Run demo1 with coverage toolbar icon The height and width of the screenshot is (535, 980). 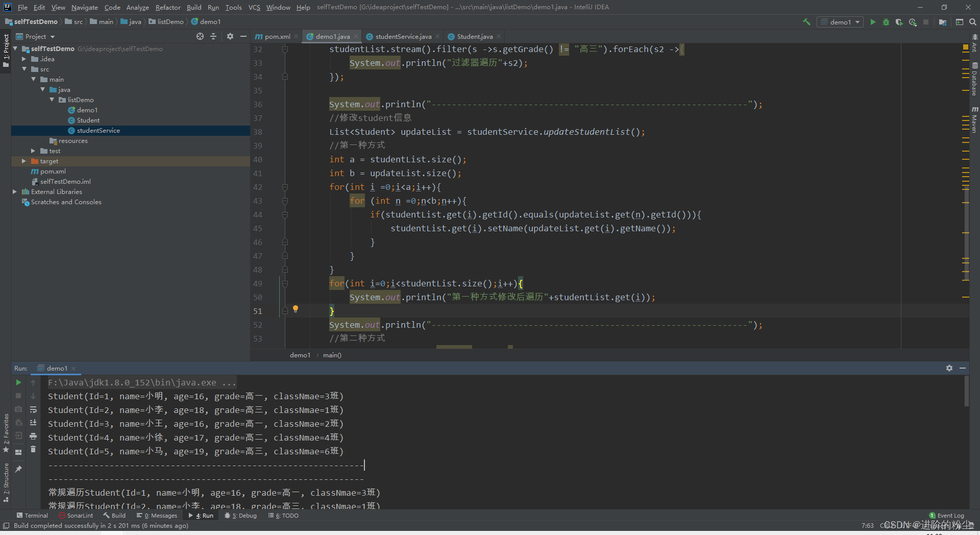tap(899, 22)
